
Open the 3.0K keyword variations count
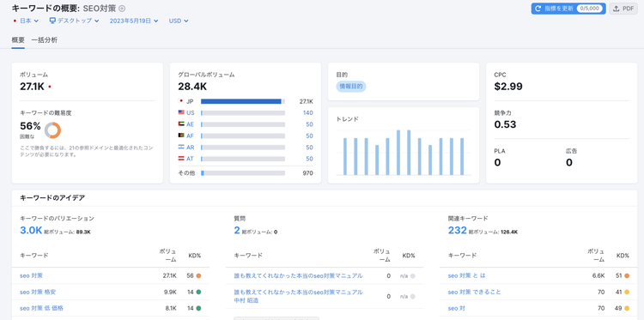coord(31,231)
